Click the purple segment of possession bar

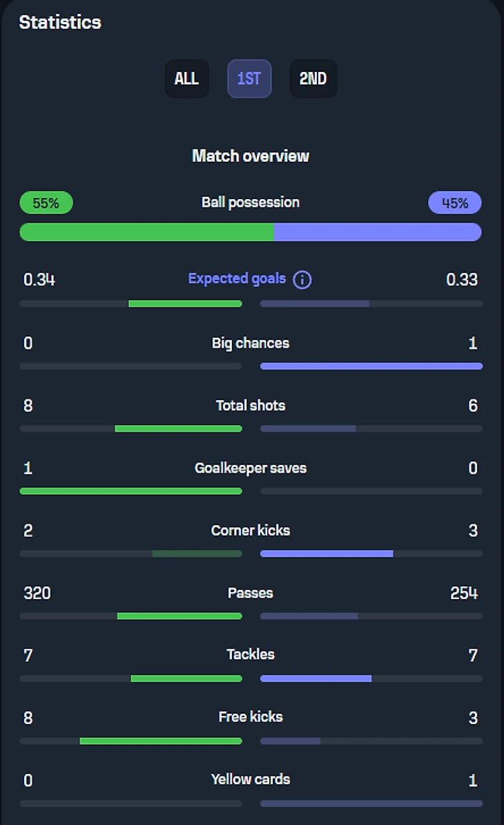[378, 232]
